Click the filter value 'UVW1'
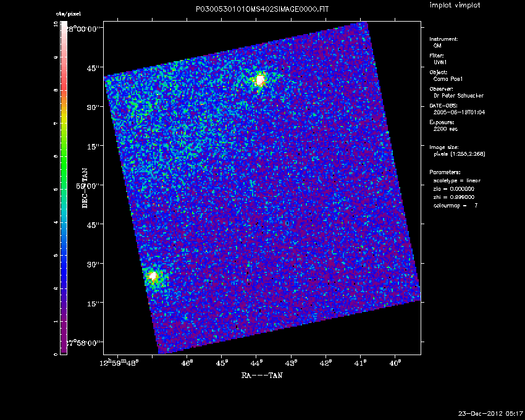Image resolution: width=525 pixels, height=420 pixels. click(440, 62)
